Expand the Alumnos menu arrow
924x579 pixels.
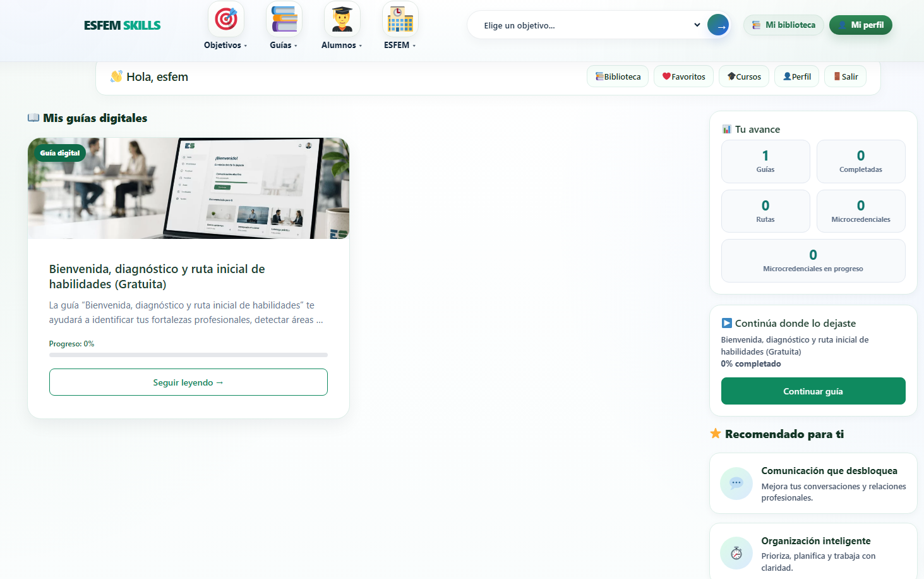pyautogui.click(x=361, y=46)
